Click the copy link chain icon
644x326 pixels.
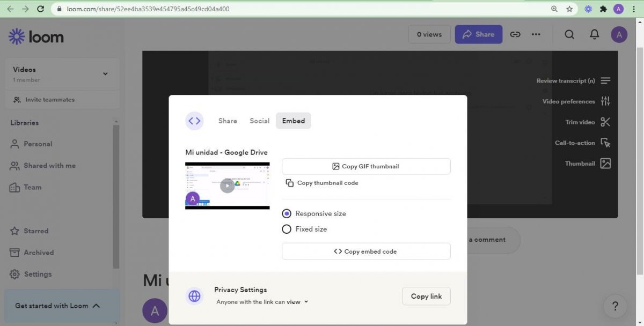pyautogui.click(x=515, y=34)
